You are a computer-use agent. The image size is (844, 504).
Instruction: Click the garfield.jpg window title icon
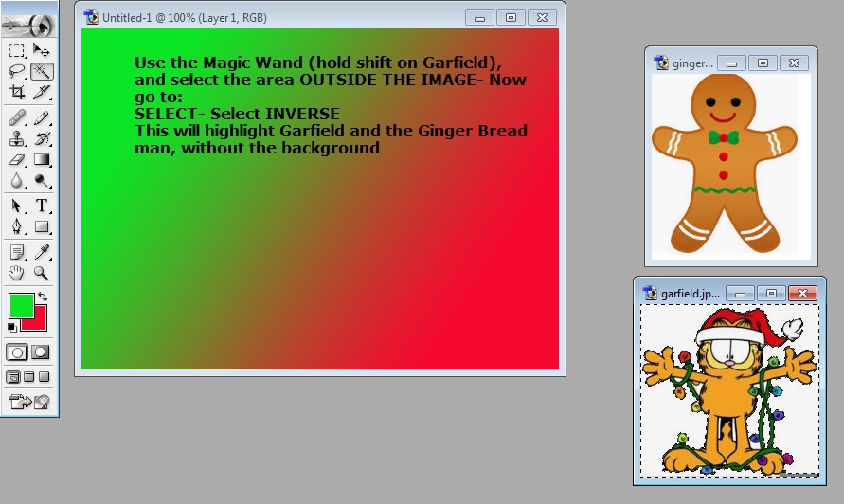click(650, 294)
